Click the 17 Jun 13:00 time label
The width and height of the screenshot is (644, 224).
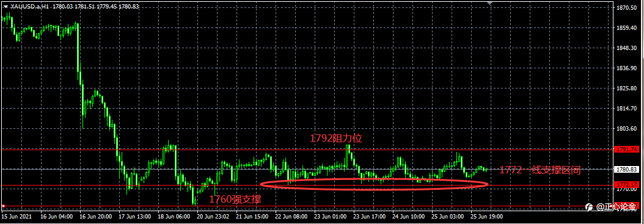click(136, 216)
